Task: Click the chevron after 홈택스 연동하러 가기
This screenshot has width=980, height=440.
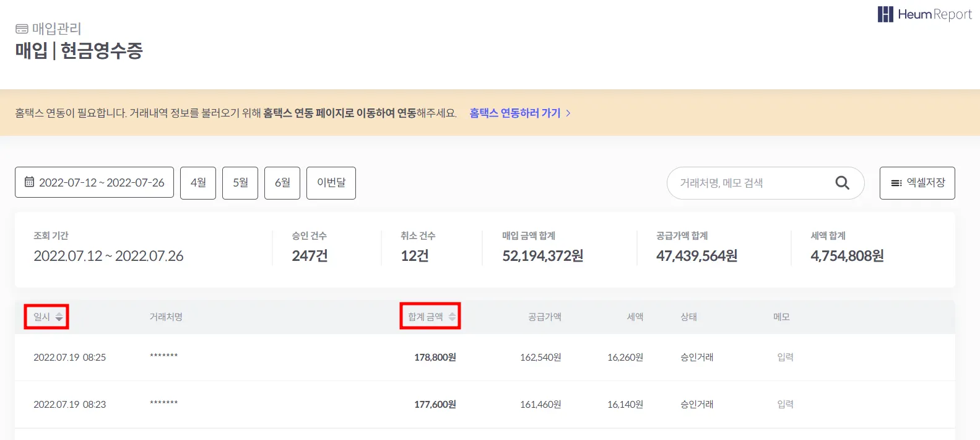Action: tap(568, 113)
